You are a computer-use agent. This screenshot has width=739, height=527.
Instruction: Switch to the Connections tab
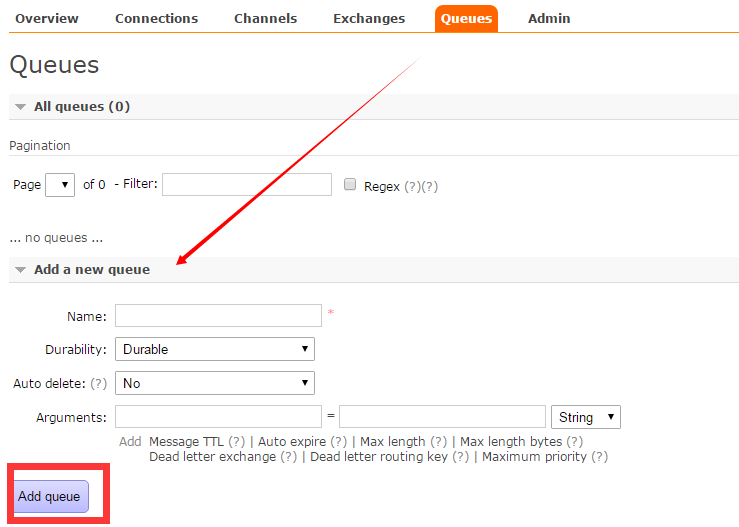(x=156, y=18)
